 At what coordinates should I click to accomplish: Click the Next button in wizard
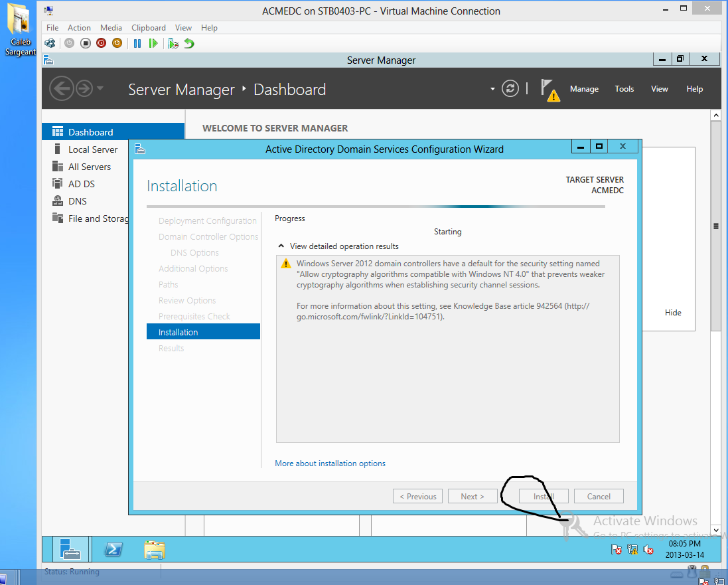point(473,496)
